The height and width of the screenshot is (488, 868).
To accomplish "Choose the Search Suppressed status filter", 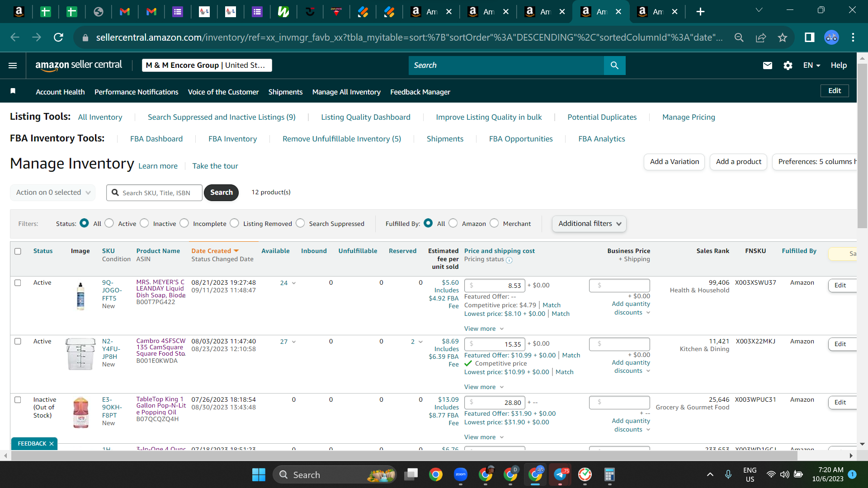I will (x=300, y=223).
